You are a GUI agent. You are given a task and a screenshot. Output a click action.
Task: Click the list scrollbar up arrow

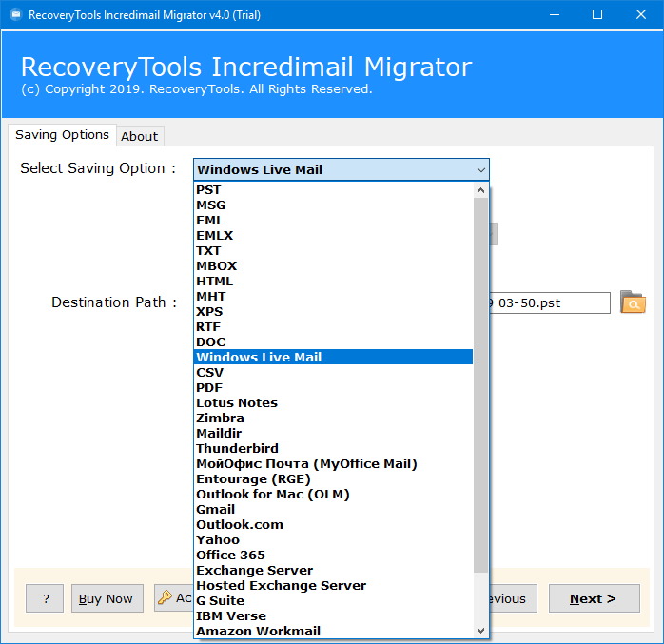pos(480,190)
